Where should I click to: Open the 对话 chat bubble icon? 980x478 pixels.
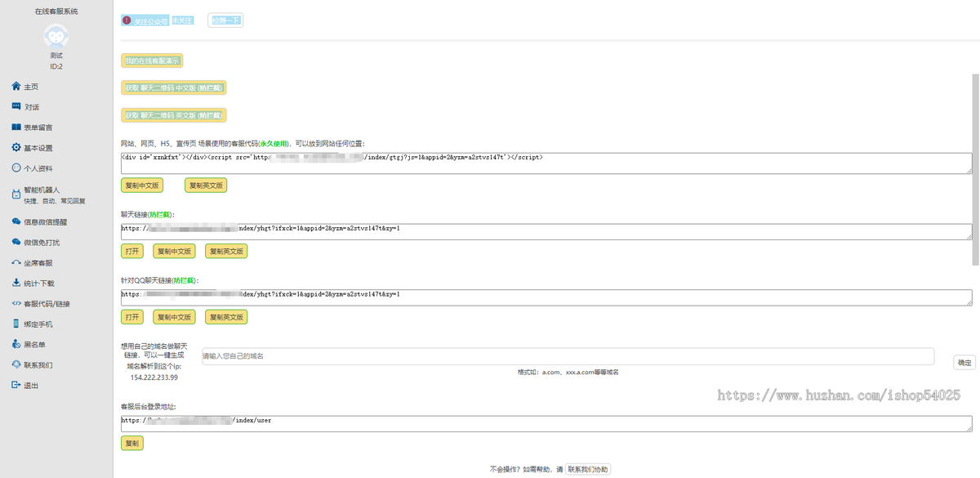click(16, 106)
